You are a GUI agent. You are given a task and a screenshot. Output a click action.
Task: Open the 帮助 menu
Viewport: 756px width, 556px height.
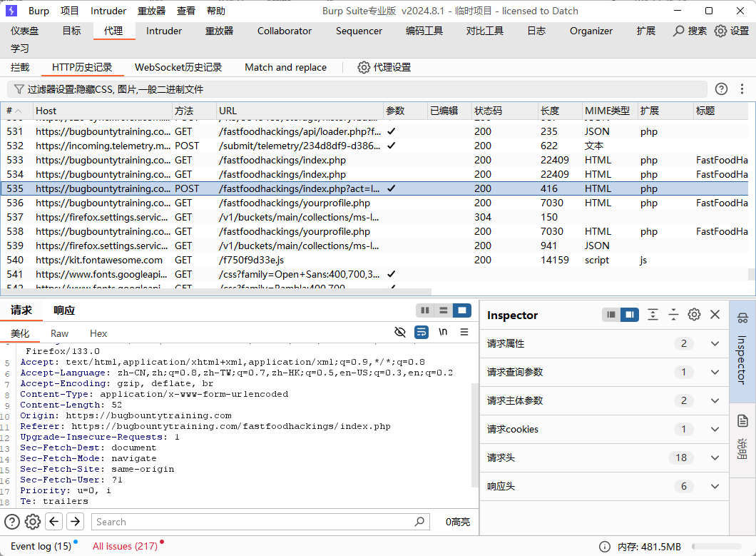point(215,11)
